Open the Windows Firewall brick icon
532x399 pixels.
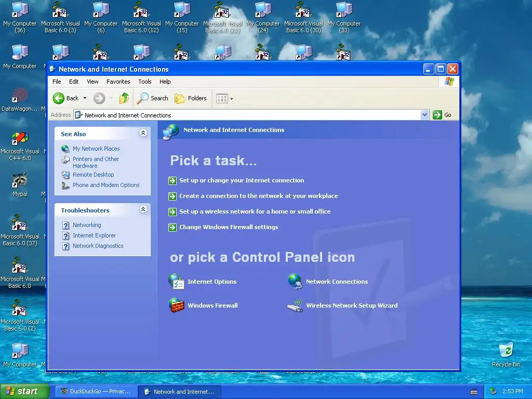(176, 305)
